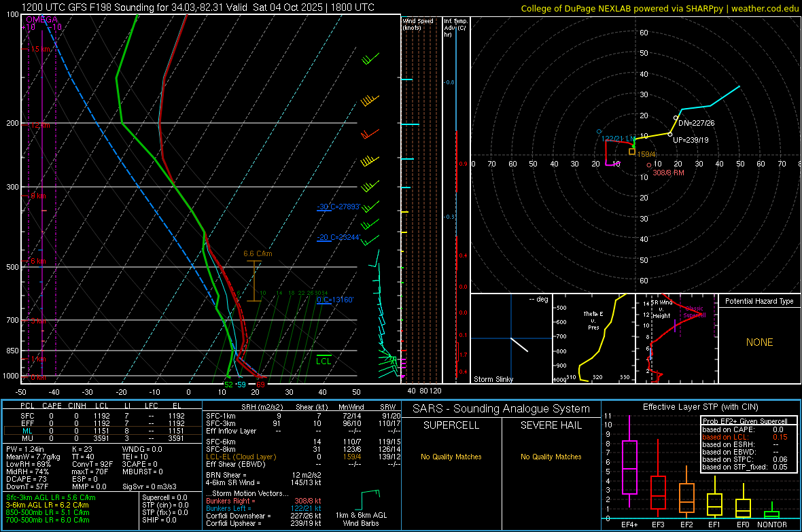Click the surface temperature value 69
The height and width of the screenshot is (532, 802).
click(x=260, y=385)
